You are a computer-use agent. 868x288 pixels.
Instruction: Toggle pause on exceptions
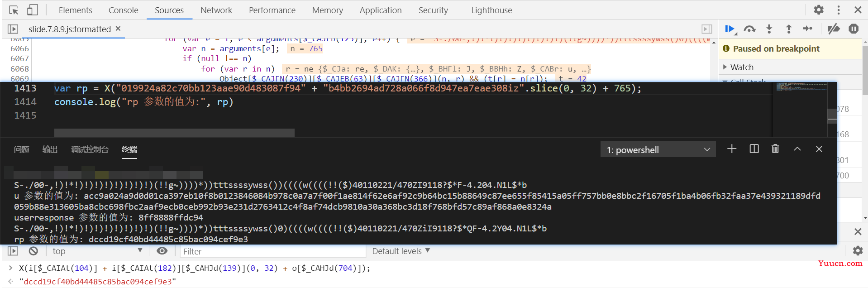coord(854,29)
